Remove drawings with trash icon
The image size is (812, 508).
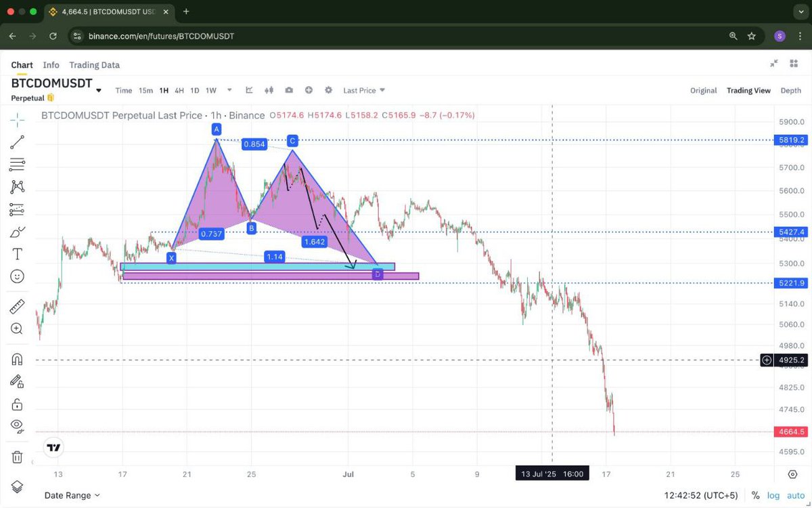pos(17,457)
